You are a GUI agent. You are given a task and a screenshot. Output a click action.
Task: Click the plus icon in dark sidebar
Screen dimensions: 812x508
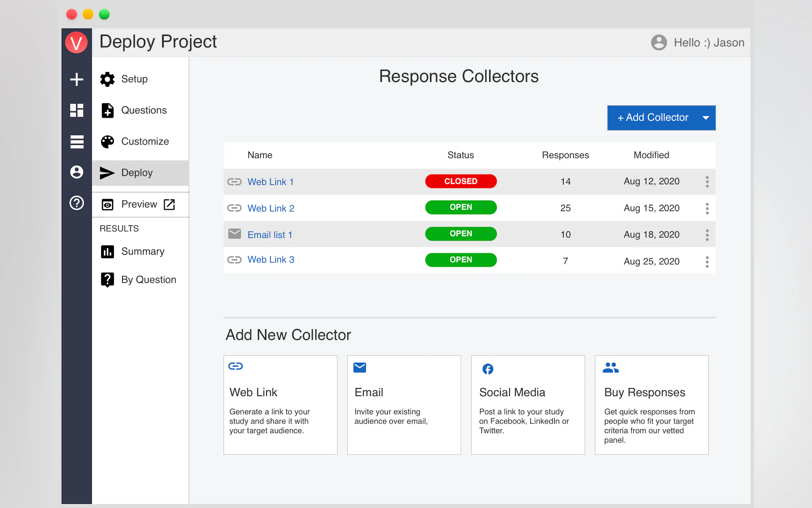[x=76, y=79]
